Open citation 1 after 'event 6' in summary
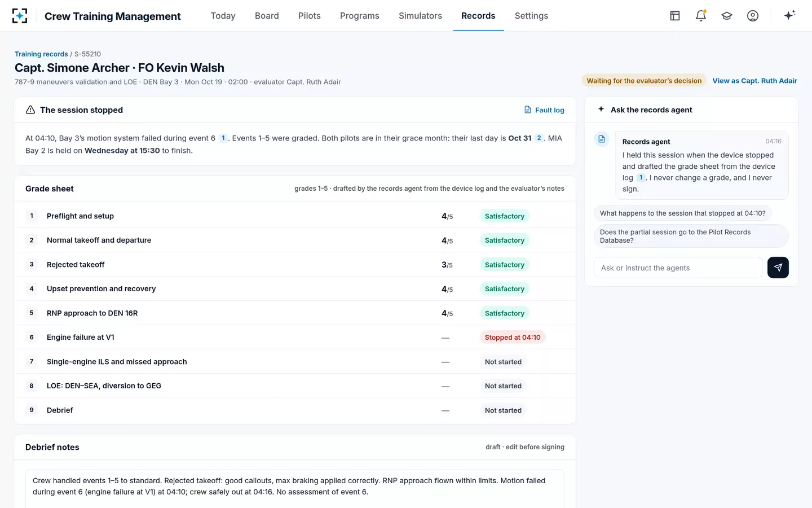The width and height of the screenshot is (812, 508). 223,138
